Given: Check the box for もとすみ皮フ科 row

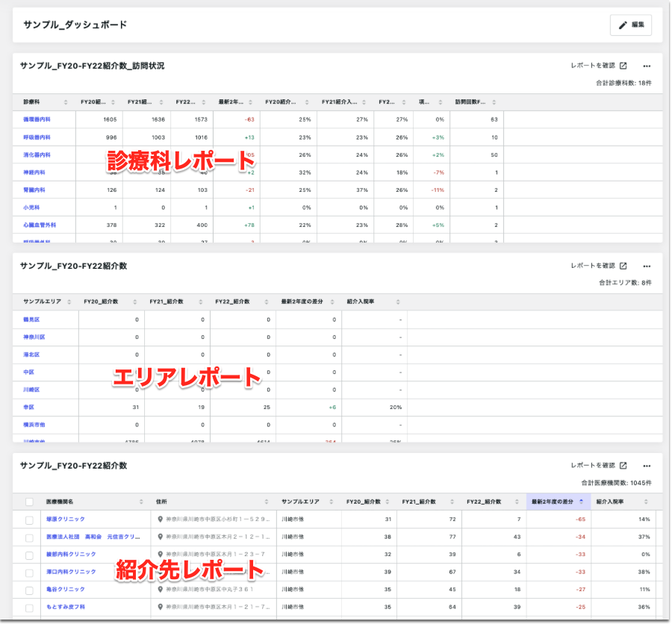Looking at the screenshot, I should click(29, 608).
